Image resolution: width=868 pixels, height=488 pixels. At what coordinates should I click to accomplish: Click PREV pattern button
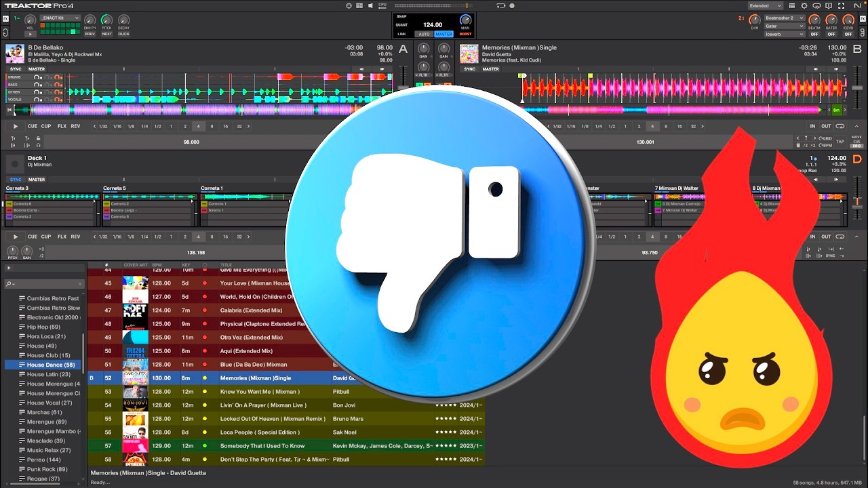[90, 34]
